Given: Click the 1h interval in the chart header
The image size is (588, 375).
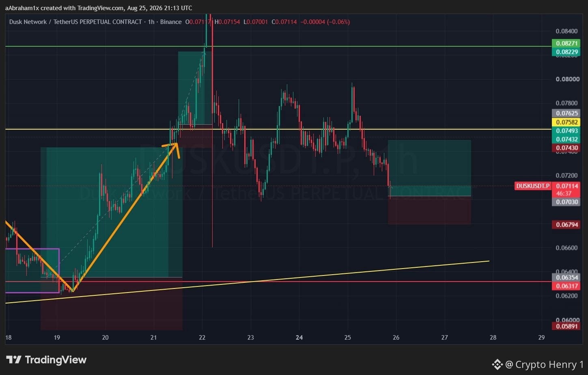Looking at the screenshot, I should [x=151, y=22].
